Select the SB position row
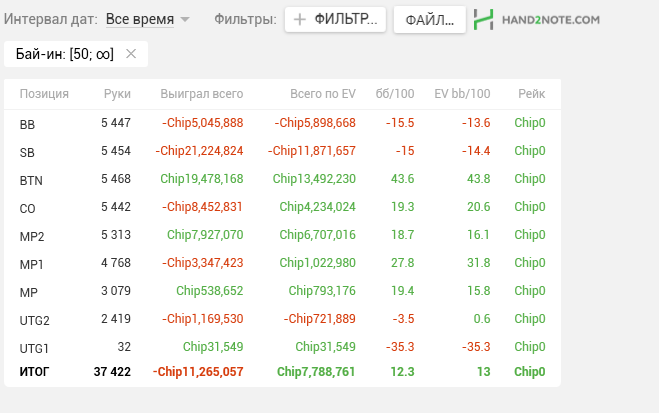 pyautogui.click(x=282, y=151)
